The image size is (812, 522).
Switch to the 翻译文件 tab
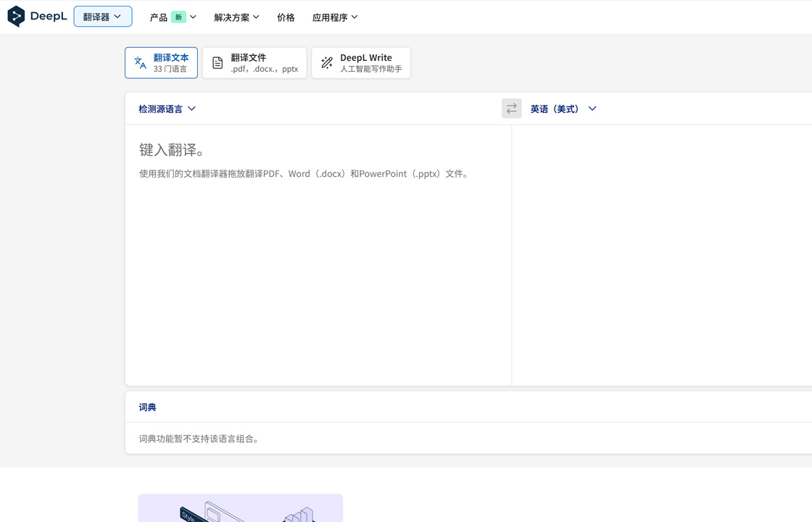point(254,62)
